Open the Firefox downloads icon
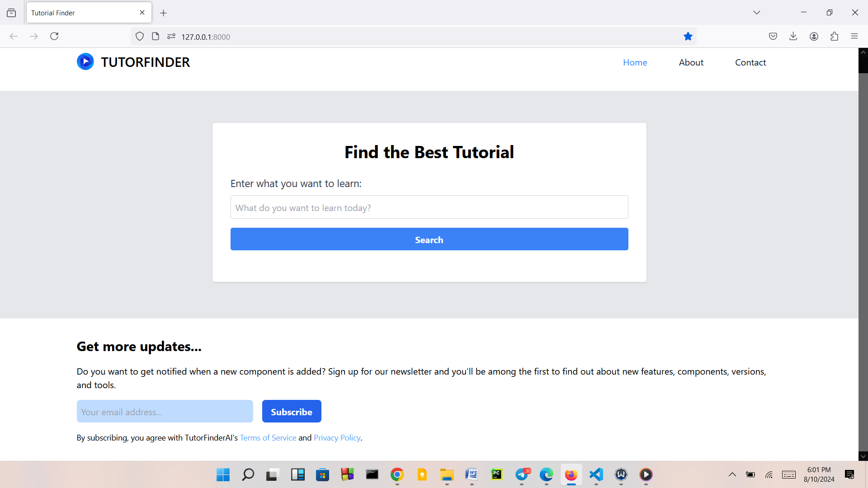The image size is (868, 488). click(x=793, y=37)
